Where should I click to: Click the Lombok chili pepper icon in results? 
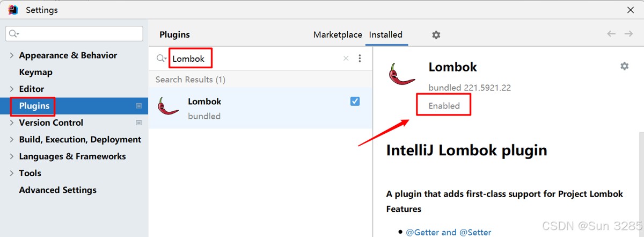coord(169,106)
